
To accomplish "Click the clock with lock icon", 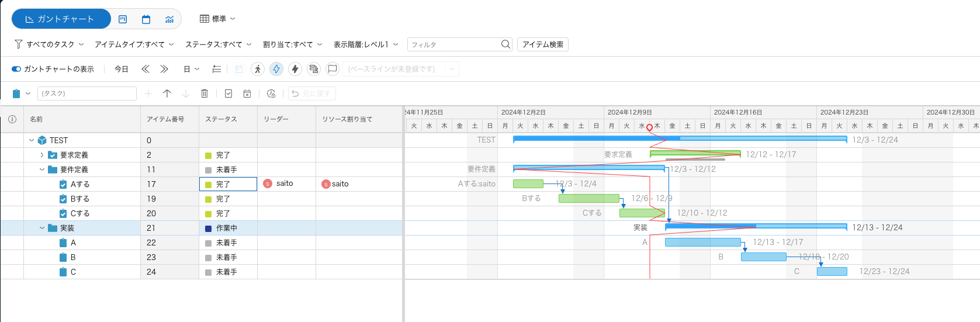I will click(271, 94).
